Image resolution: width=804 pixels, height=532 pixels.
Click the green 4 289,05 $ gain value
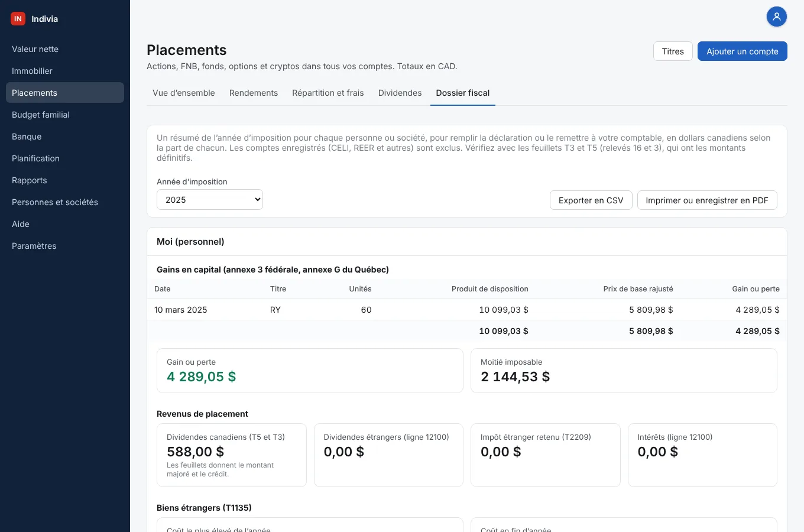(202, 377)
